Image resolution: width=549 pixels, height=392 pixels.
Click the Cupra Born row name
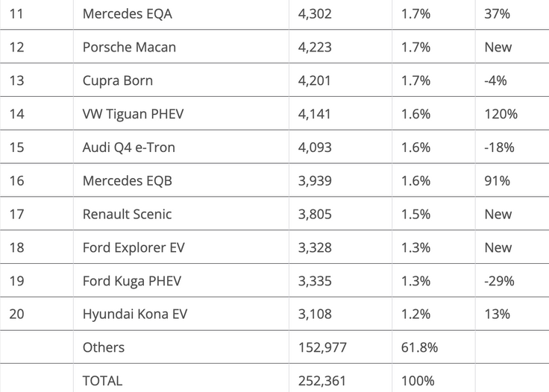[118, 80]
